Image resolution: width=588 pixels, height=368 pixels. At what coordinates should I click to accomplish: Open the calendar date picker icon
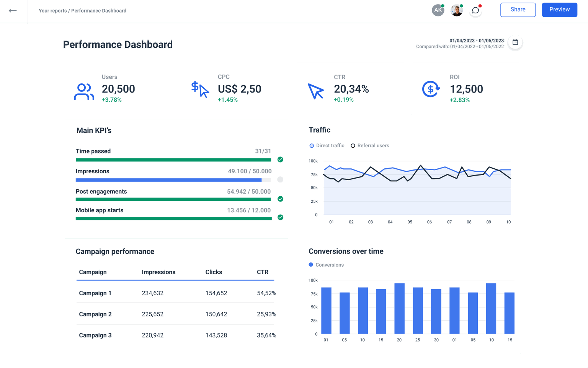[x=515, y=42]
